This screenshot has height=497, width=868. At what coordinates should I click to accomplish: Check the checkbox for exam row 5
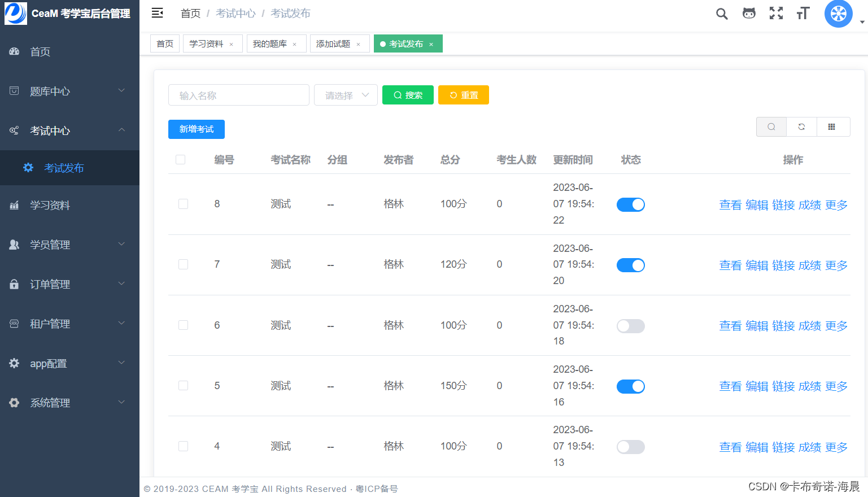(183, 385)
